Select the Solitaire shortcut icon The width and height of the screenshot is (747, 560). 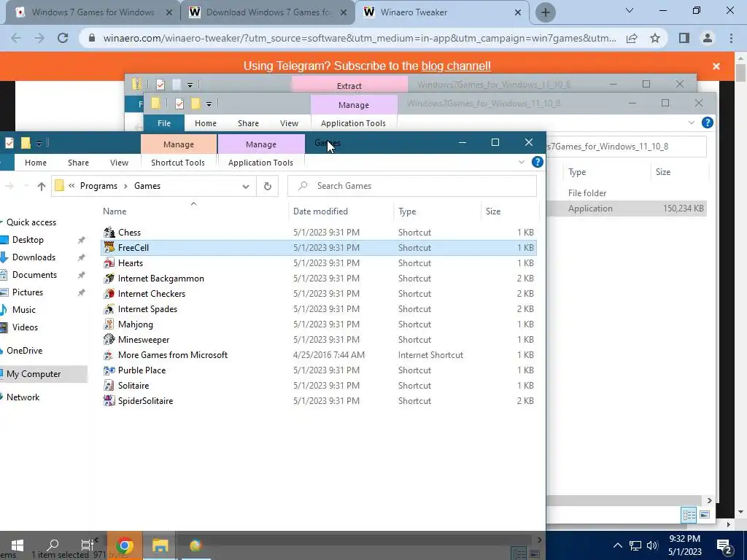[x=109, y=385]
